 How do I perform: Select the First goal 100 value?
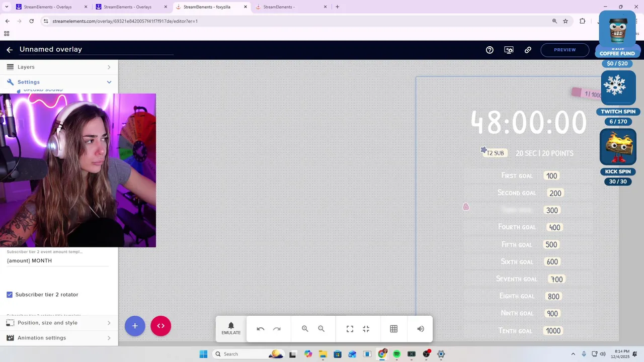pos(552,176)
